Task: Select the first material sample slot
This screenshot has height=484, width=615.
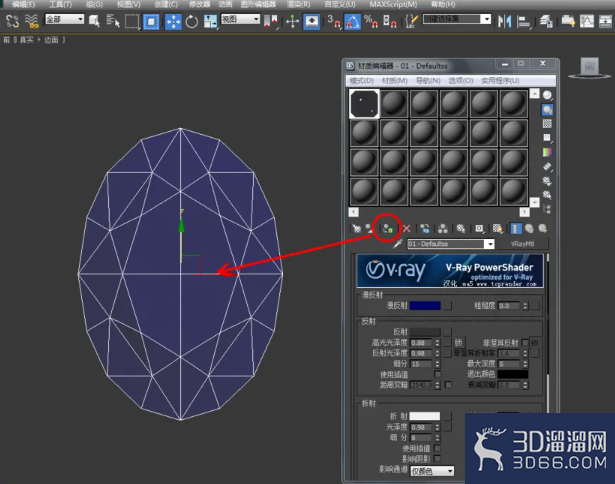Action: click(x=364, y=104)
